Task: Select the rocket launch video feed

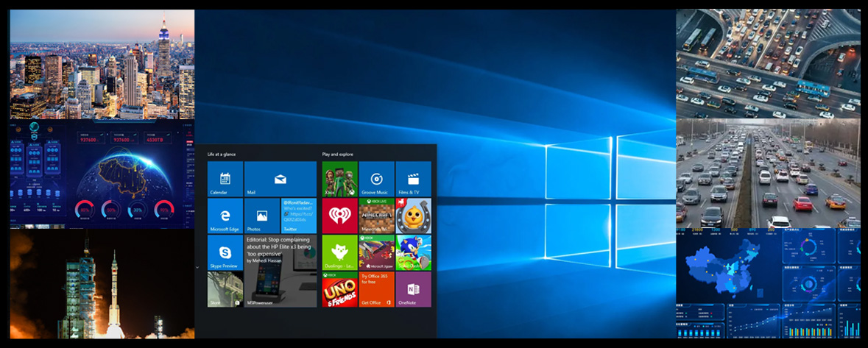Action: point(102,284)
